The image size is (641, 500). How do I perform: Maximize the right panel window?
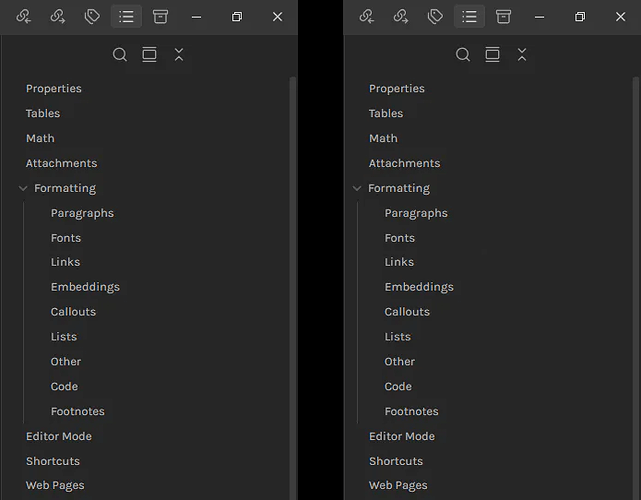pos(580,17)
